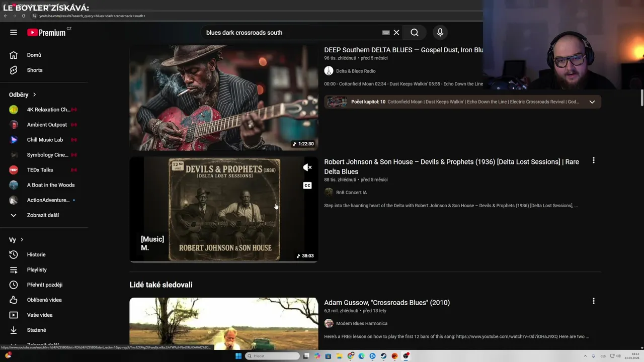The width and height of the screenshot is (644, 362).
Task: Expand the Odběry section chevron
Action: click(x=35, y=95)
